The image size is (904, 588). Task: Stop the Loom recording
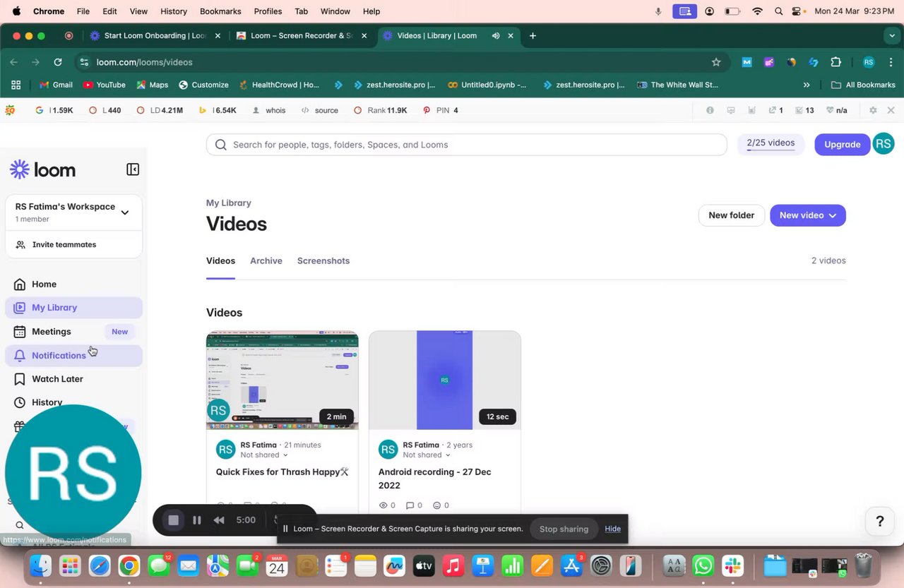[174, 520]
